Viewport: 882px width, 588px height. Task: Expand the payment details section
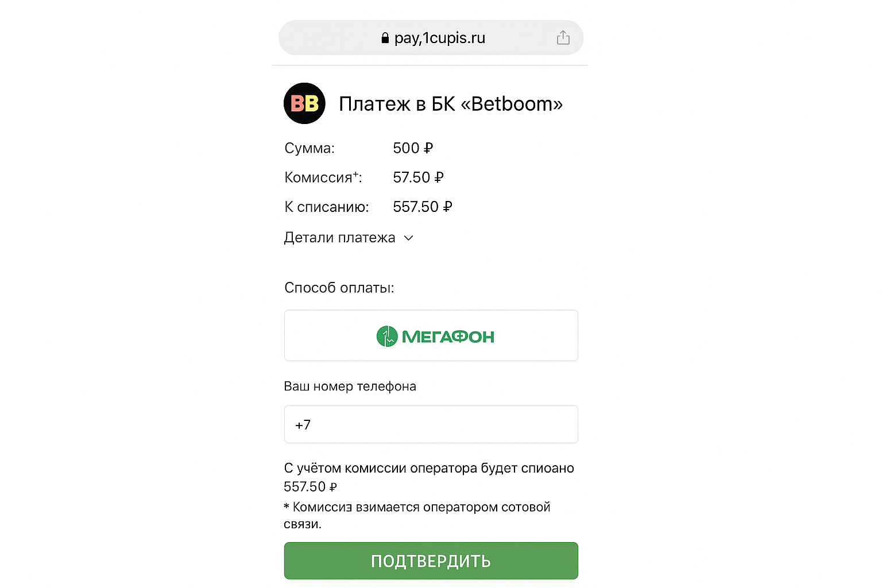[340, 237]
